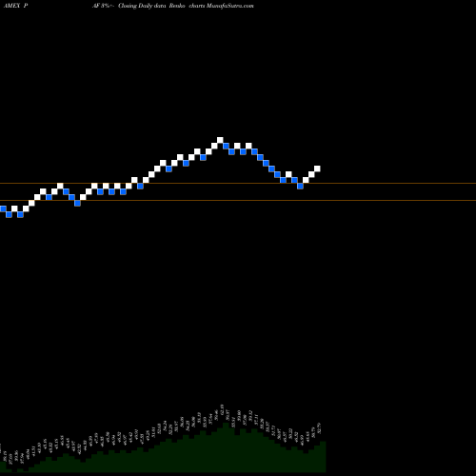Click the AMEX exchange label

click(11, 6)
